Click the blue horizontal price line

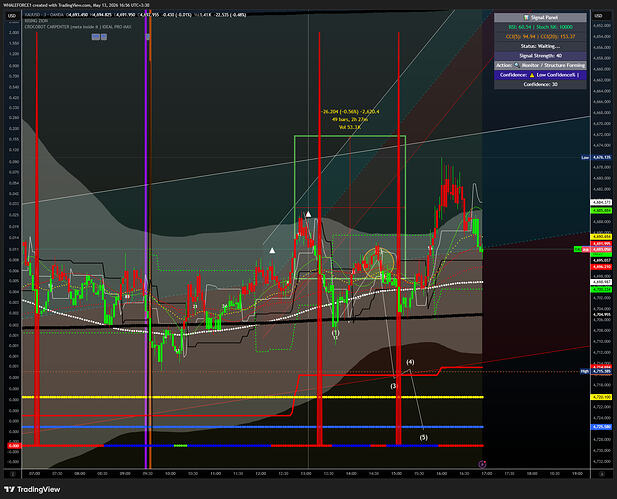pyautogui.click(x=253, y=427)
